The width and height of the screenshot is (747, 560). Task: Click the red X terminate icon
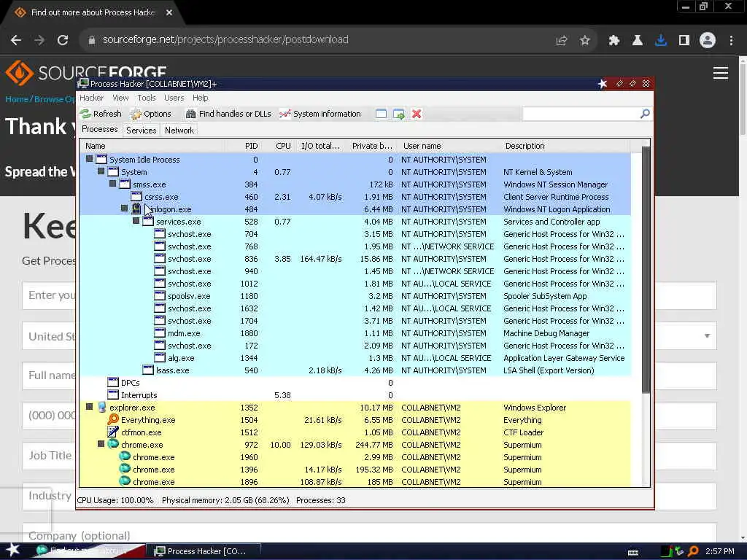pyautogui.click(x=417, y=114)
